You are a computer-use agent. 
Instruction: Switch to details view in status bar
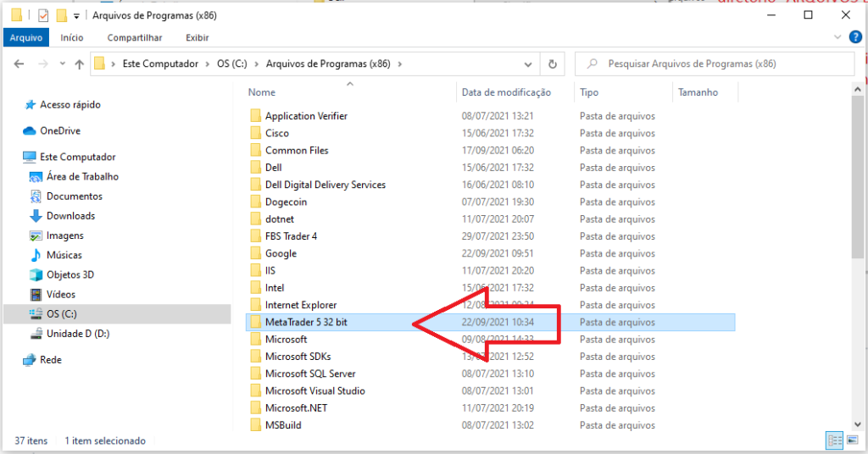(x=834, y=440)
